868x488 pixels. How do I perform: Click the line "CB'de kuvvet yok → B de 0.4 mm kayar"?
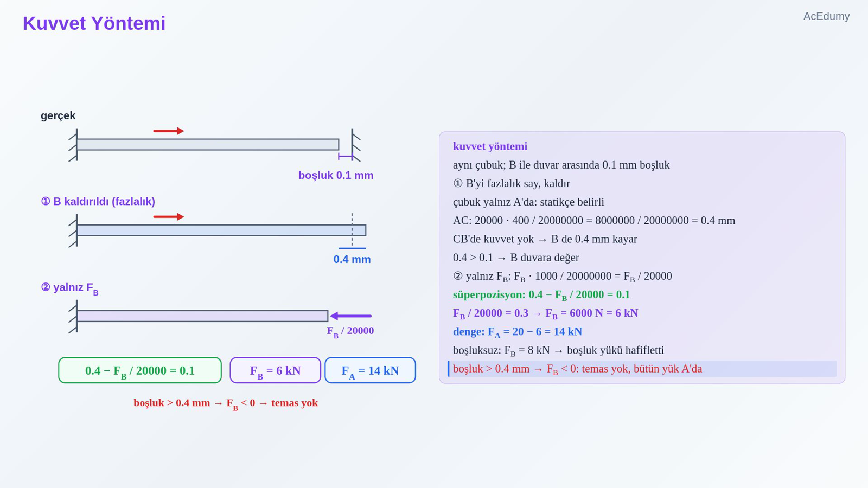pyautogui.click(x=545, y=239)
